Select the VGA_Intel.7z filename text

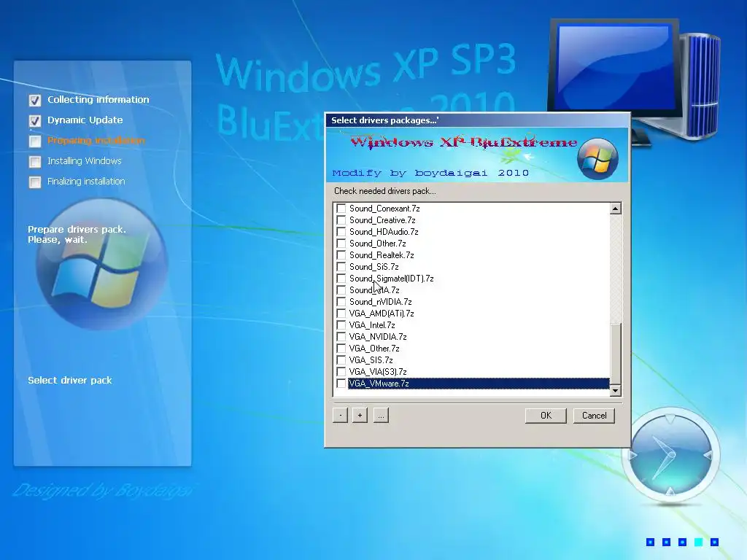(372, 325)
